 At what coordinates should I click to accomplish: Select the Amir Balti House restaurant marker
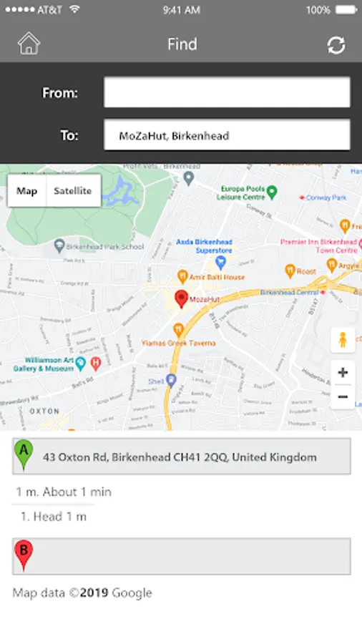(x=182, y=277)
